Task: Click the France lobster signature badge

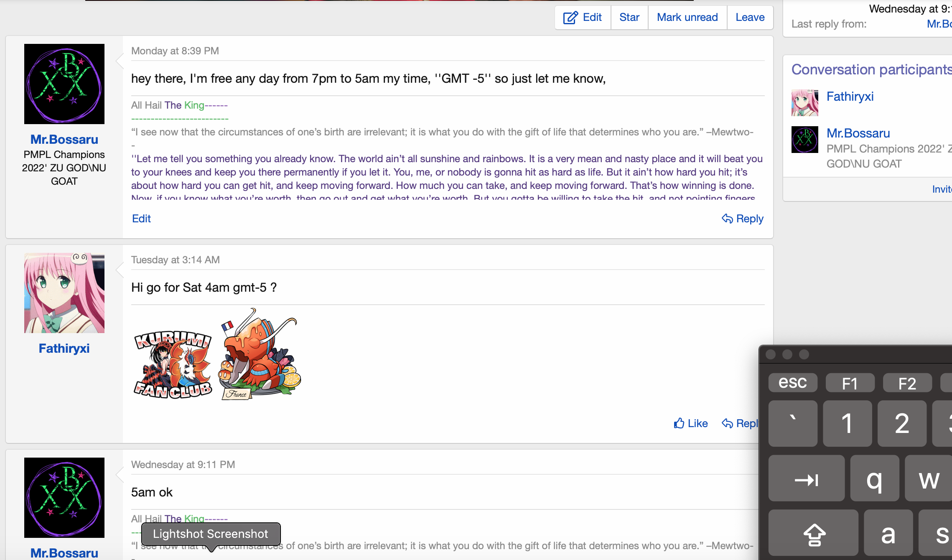Action: [260, 354]
